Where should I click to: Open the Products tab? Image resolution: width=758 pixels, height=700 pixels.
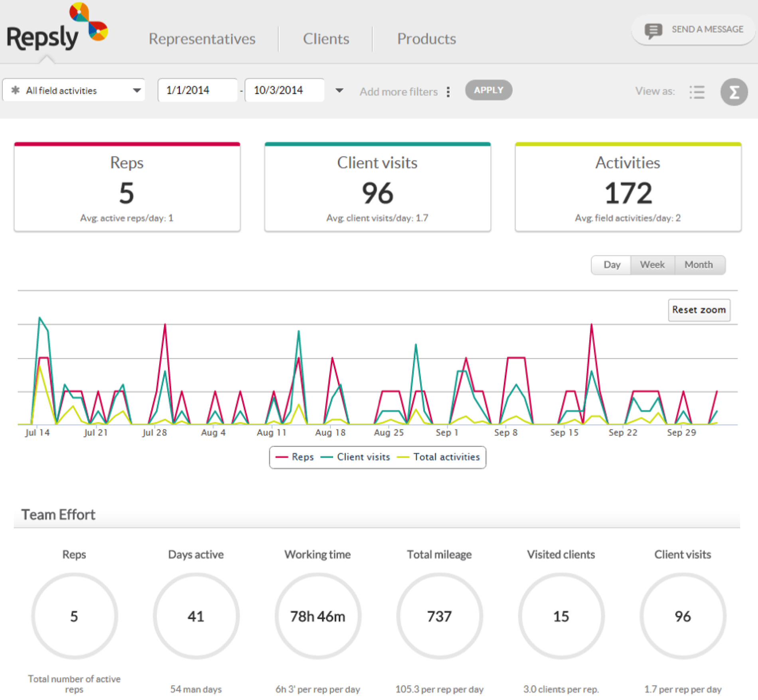(426, 39)
